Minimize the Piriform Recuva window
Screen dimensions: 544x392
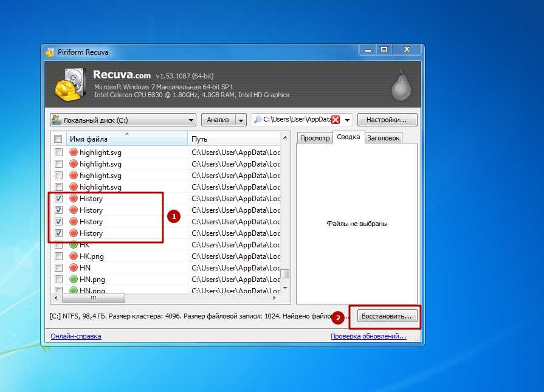[368, 50]
